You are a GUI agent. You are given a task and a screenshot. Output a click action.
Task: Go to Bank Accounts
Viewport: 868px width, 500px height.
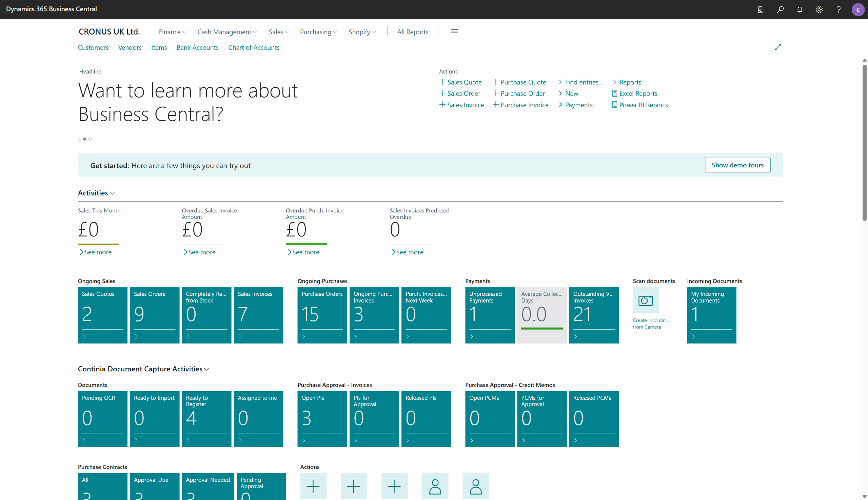point(198,47)
